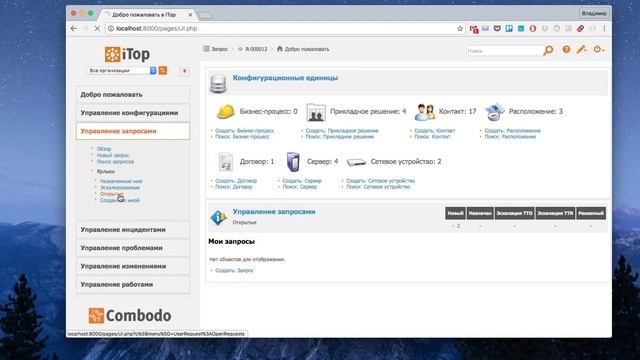Open the Конфигурационные единицы heading link
This screenshot has height=360, width=640.
285,78
